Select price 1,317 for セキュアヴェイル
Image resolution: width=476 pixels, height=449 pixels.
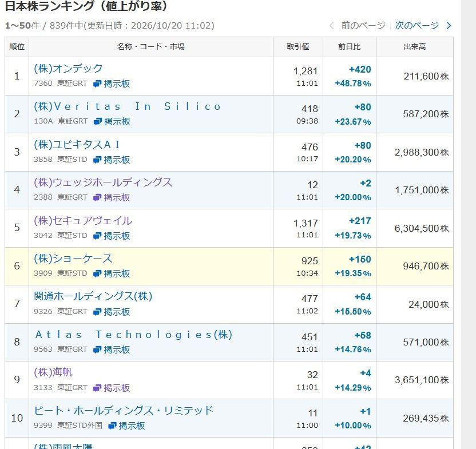(306, 223)
